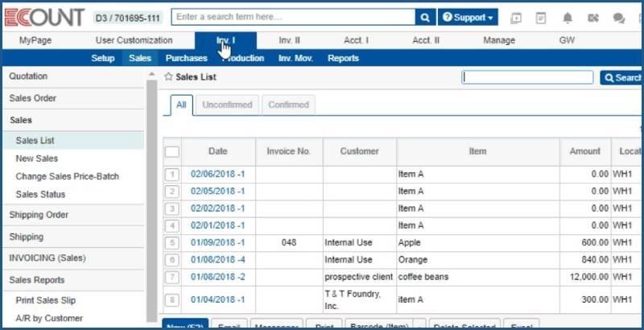Image resolution: width=644 pixels, height=330 pixels.
Task: Open the Support dropdown
Action: click(468, 17)
